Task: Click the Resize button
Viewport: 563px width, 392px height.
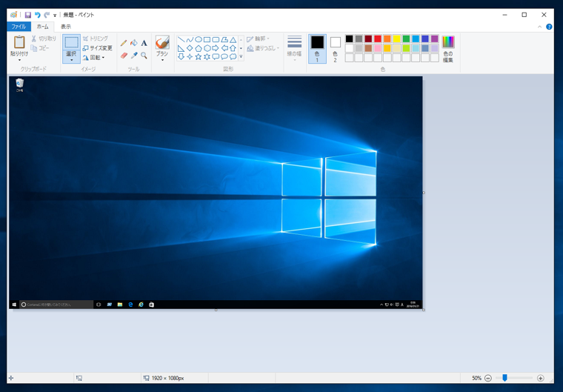Action: tap(98, 47)
